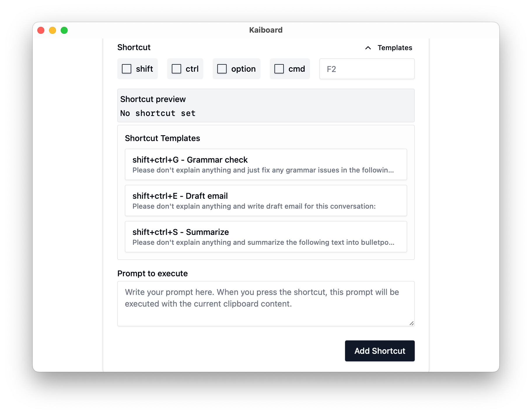Click the shift label chip

[x=137, y=69]
